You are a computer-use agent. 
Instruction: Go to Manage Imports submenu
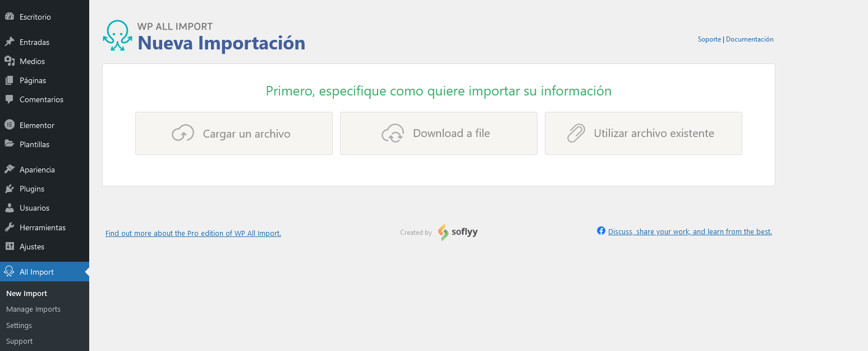pos(33,309)
